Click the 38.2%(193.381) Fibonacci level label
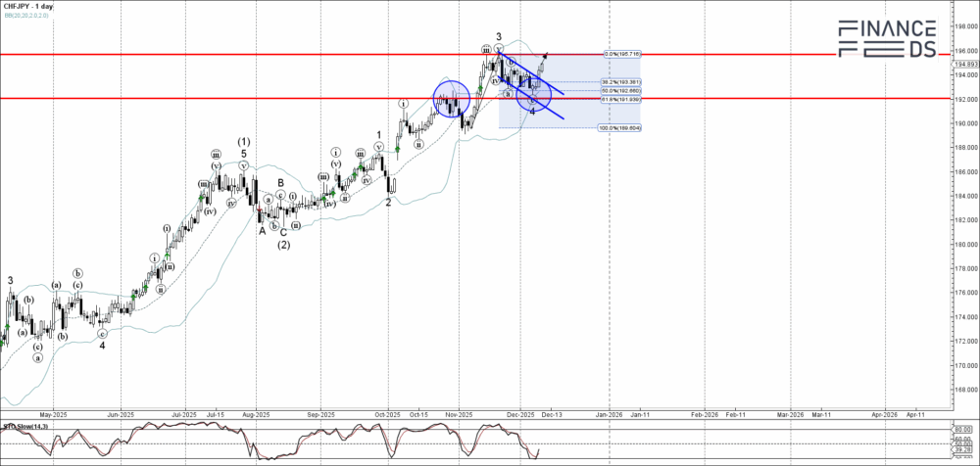This screenshot has width=980, height=466. [x=620, y=82]
